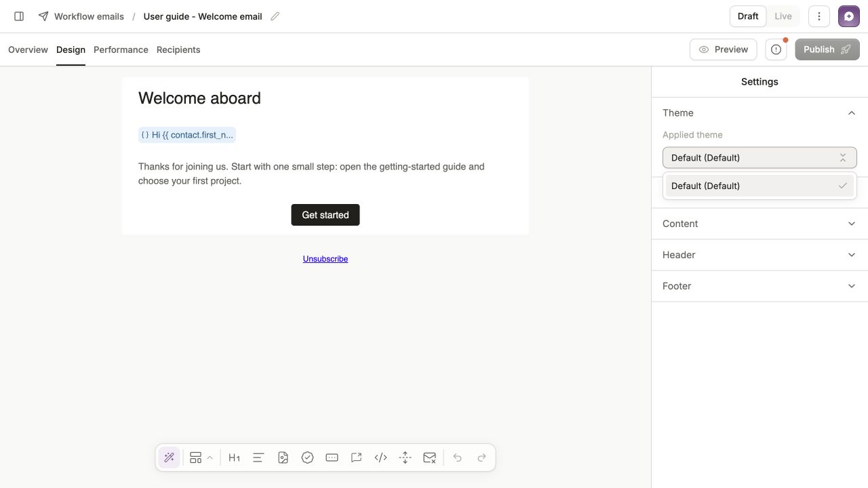Insert a spacer divider block
Image resolution: width=868 pixels, height=488 pixels.
[x=405, y=457]
